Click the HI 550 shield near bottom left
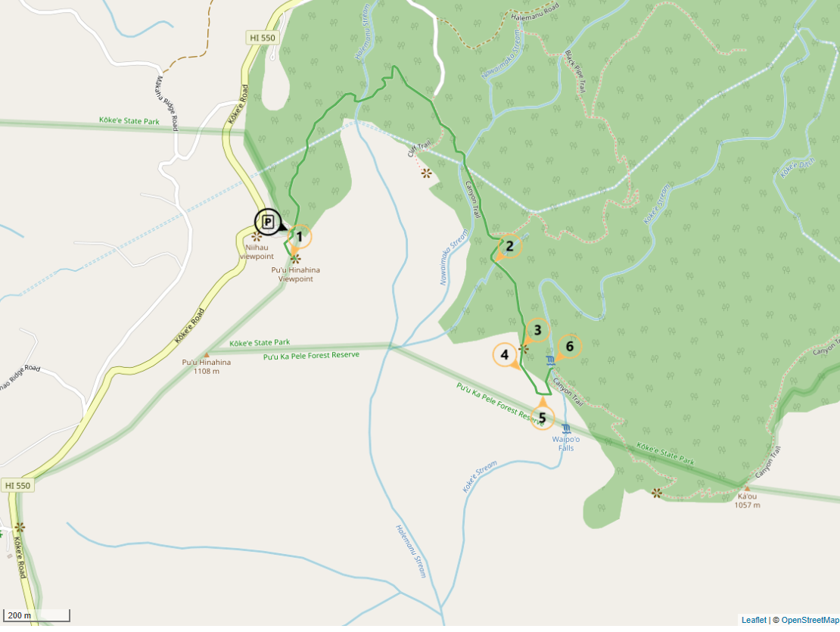The image size is (840, 632). pyautogui.click(x=17, y=485)
